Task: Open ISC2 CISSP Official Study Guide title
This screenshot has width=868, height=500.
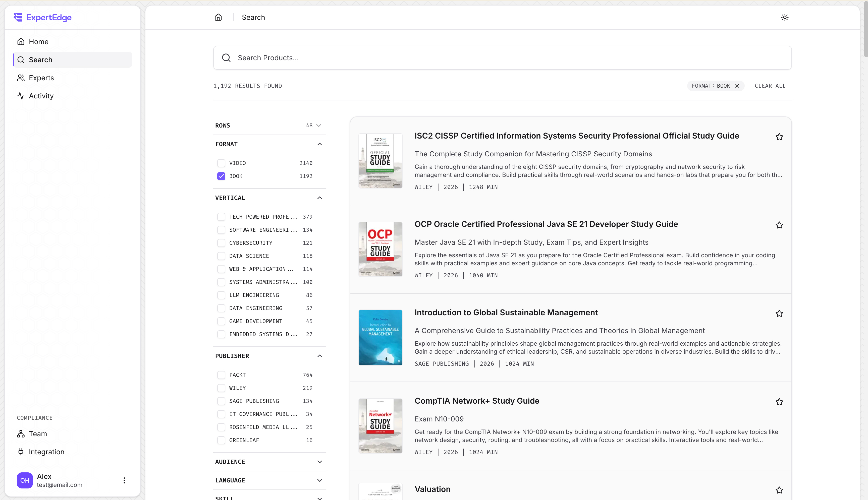Action: click(x=577, y=136)
